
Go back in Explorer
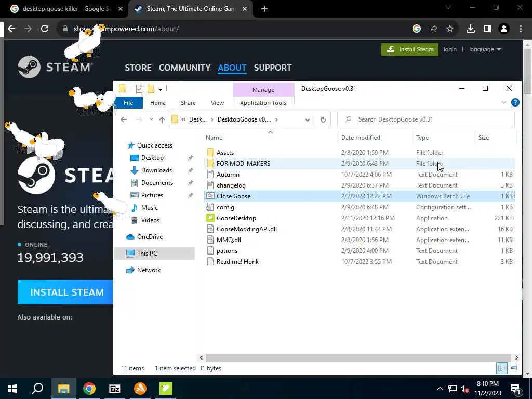click(124, 119)
